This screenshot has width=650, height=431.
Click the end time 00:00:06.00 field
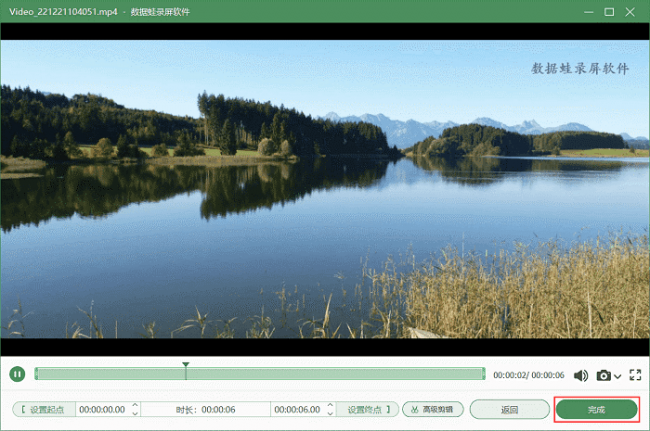298,409
